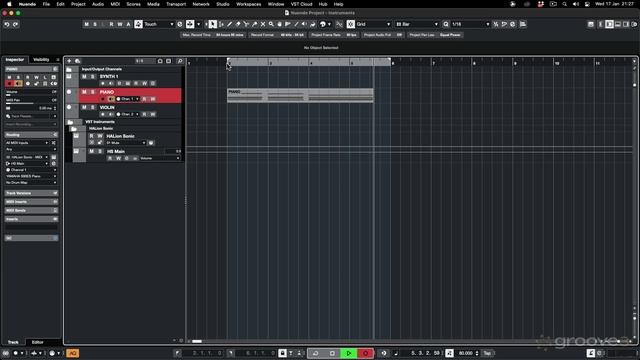Click the tempo value field 80.000
This screenshot has height=360, width=640.
tap(465, 353)
